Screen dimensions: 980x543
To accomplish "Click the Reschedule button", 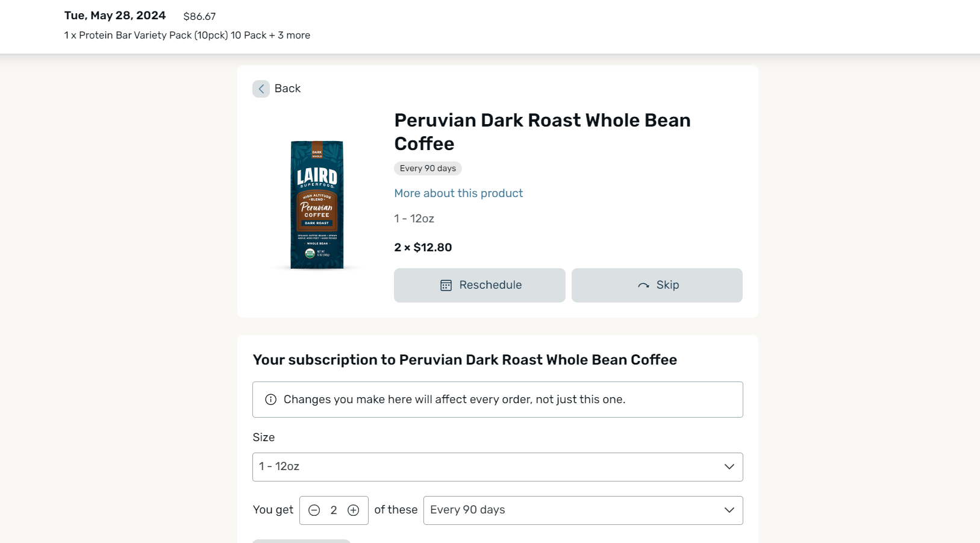I will [x=479, y=285].
